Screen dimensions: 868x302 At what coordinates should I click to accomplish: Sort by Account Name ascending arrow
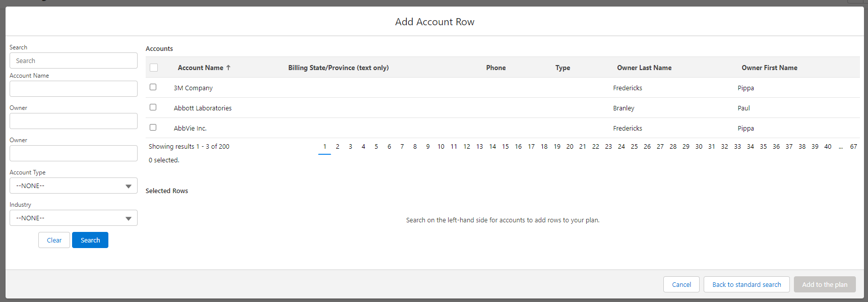228,68
